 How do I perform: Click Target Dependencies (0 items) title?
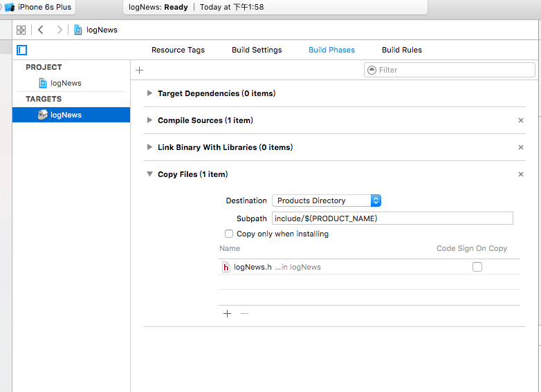point(217,93)
